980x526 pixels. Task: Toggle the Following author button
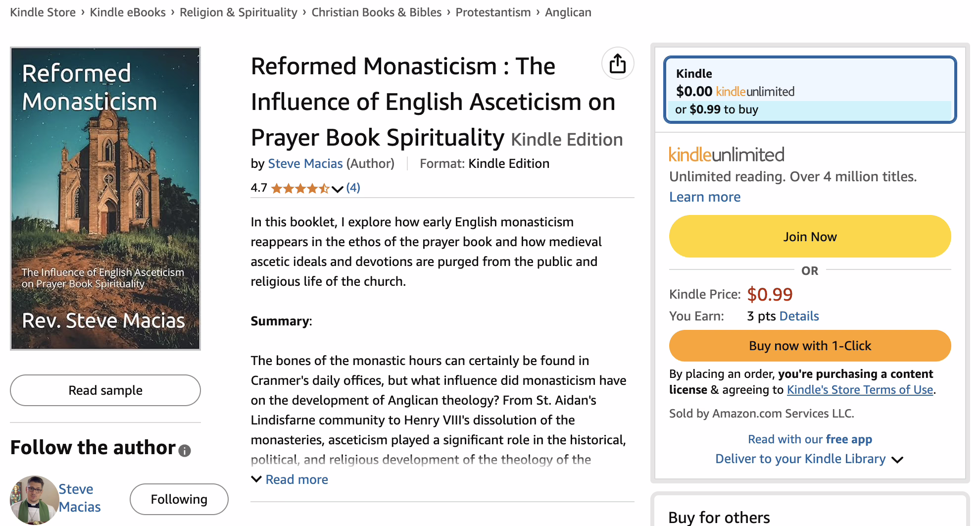click(x=179, y=499)
